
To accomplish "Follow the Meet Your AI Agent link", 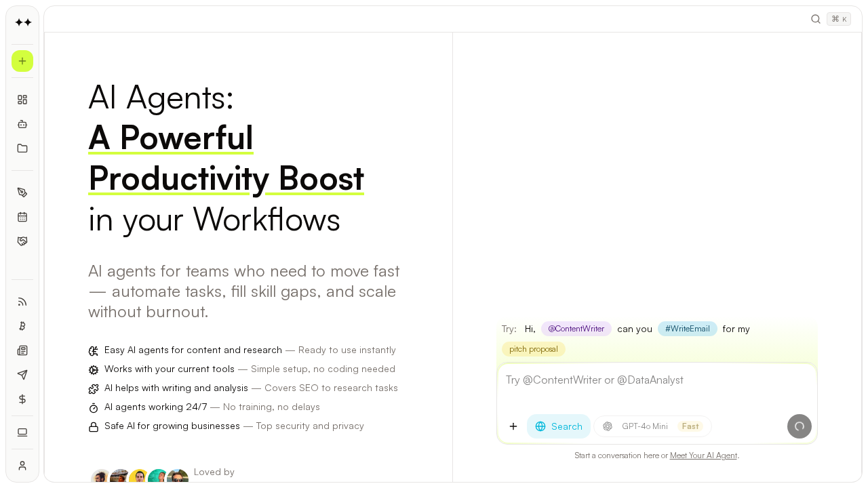I will pos(703,455).
